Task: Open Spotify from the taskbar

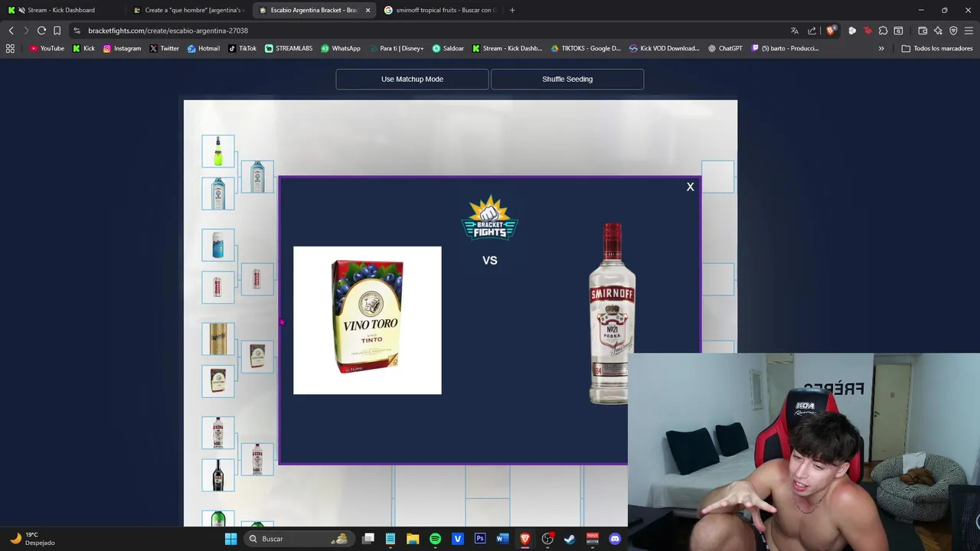Action: 435,539
